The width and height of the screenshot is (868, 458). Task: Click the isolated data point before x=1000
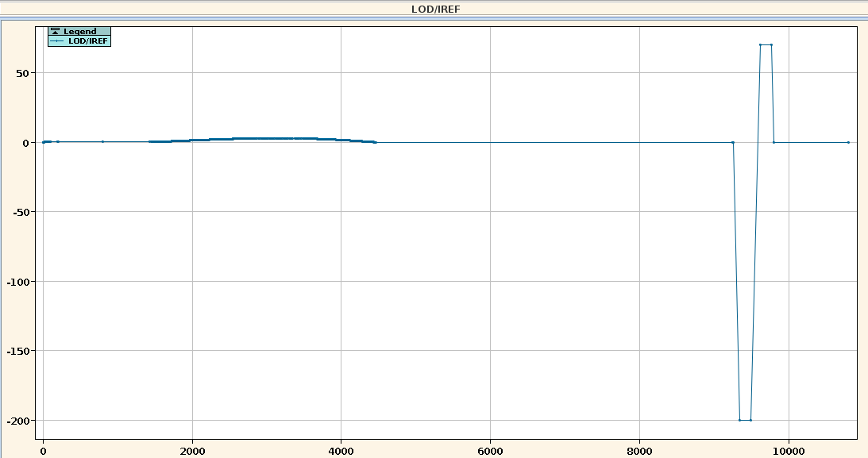102,141
